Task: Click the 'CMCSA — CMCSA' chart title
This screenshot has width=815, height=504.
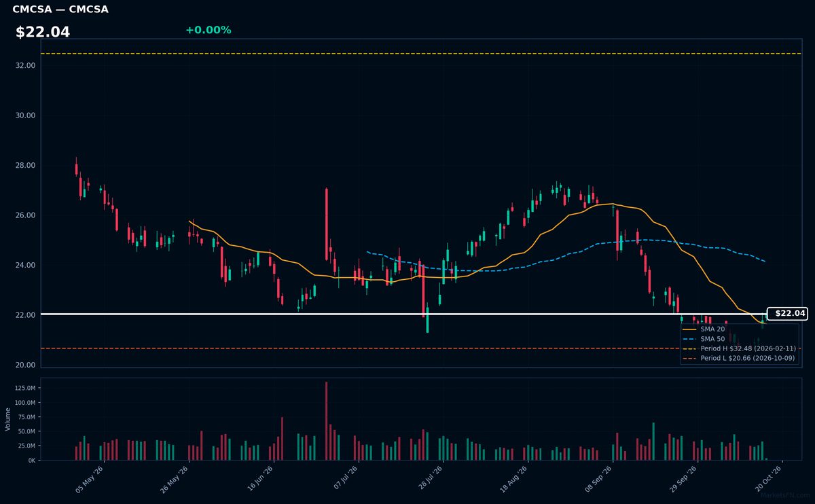Action: click(x=60, y=10)
